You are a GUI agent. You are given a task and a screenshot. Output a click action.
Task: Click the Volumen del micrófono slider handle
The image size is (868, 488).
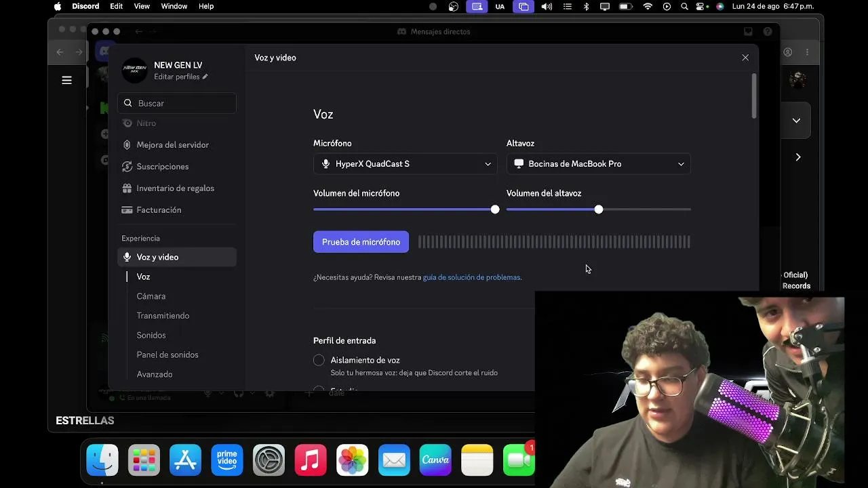coord(495,209)
